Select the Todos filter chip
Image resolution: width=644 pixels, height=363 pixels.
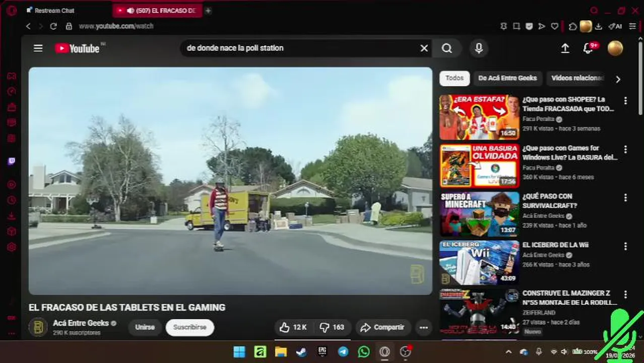click(455, 78)
